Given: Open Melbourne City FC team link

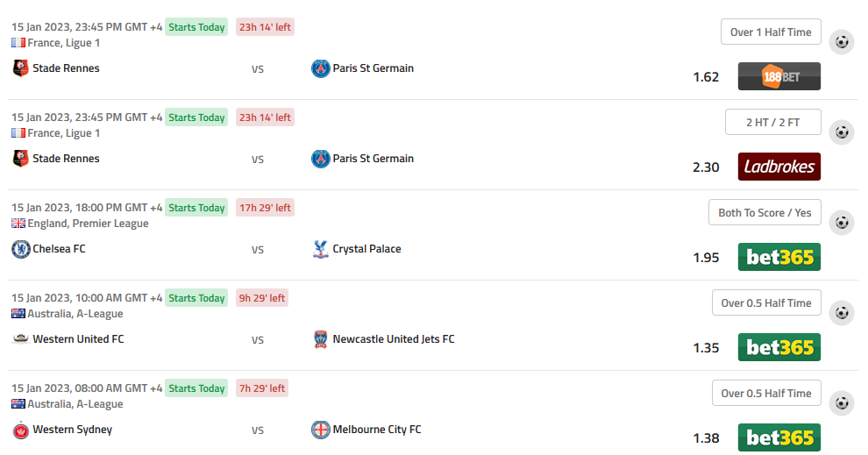Looking at the screenshot, I should click(376, 430).
